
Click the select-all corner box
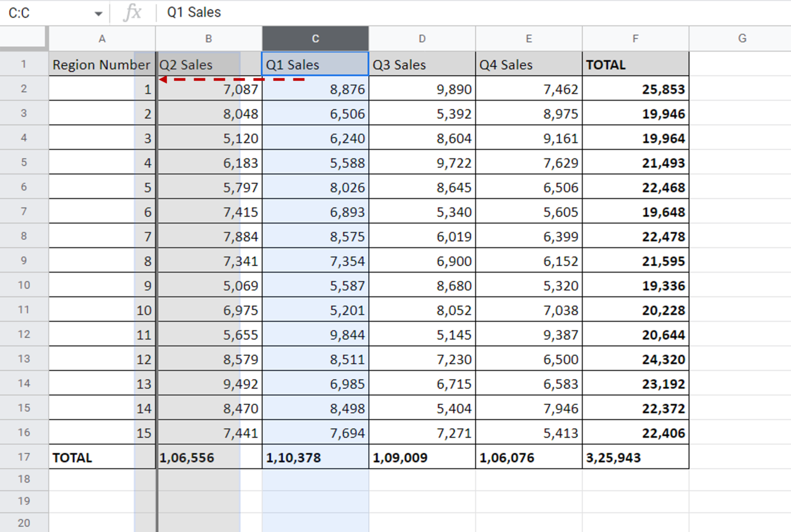coord(24,38)
